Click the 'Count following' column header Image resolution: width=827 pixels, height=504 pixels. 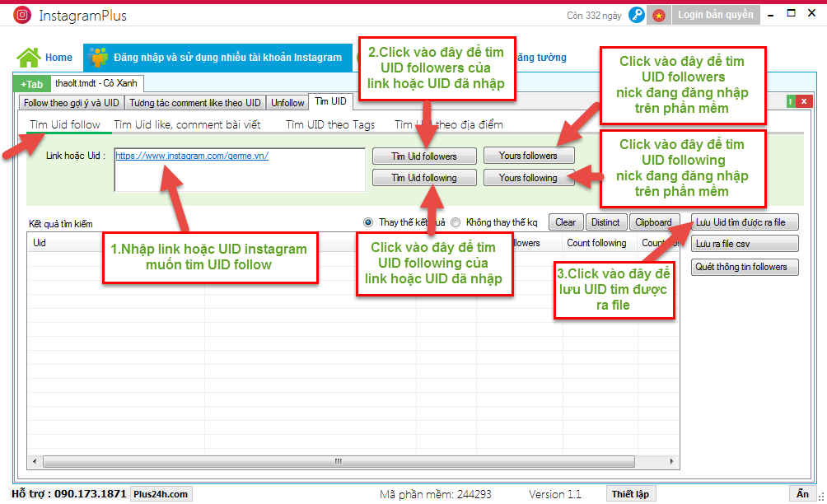[x=596, y=243]
